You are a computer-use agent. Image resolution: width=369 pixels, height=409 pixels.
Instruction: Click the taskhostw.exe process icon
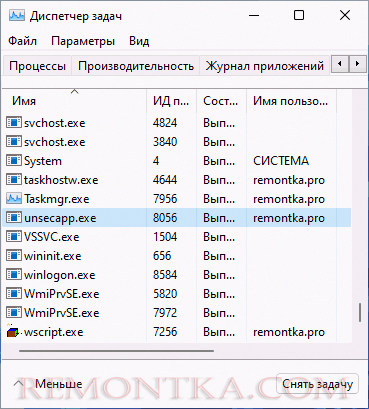click(14, 180)
